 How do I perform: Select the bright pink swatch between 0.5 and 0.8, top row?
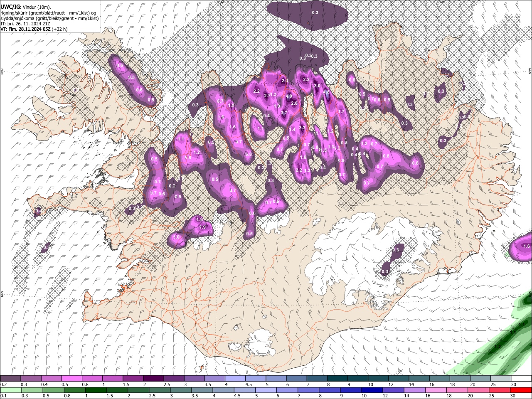72,379
